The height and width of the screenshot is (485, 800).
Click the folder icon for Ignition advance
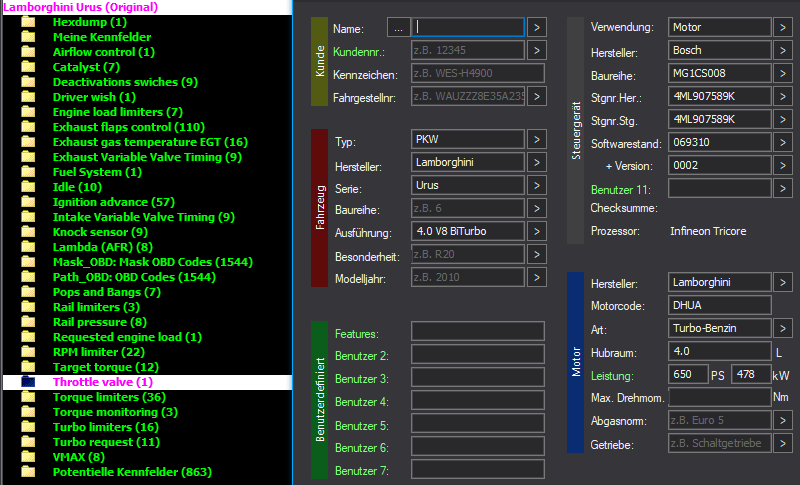pos(28,202)
